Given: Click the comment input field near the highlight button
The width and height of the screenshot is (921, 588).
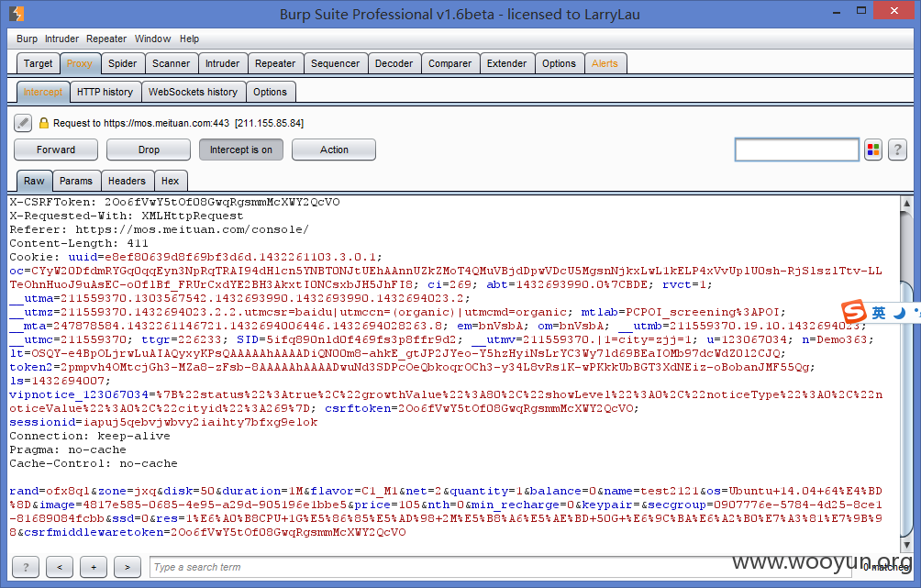Looking at the screenshot, I should tap(796, 150).
